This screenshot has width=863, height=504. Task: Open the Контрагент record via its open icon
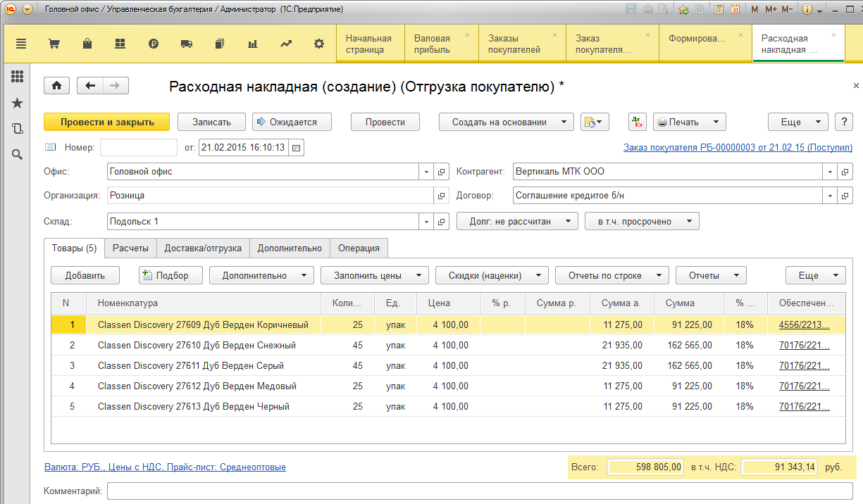point(846,172)
